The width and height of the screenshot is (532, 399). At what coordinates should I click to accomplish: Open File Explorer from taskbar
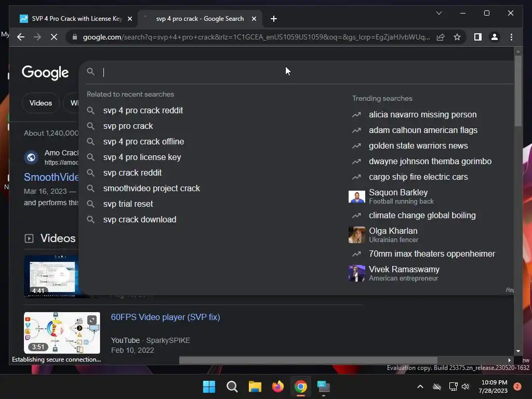pyautogui.click(x=255, y=387)
